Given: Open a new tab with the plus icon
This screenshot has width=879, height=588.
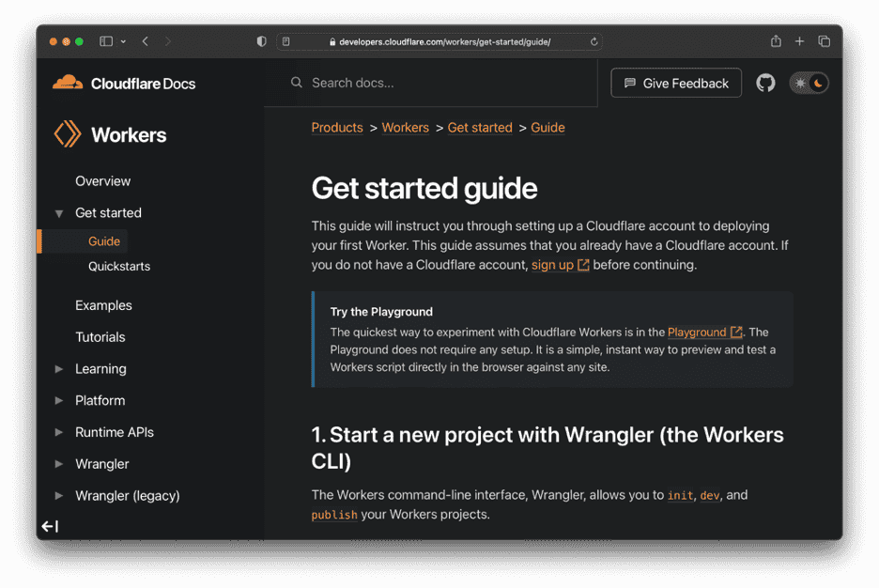Looking at the screenshot, I should pos(799,40).
